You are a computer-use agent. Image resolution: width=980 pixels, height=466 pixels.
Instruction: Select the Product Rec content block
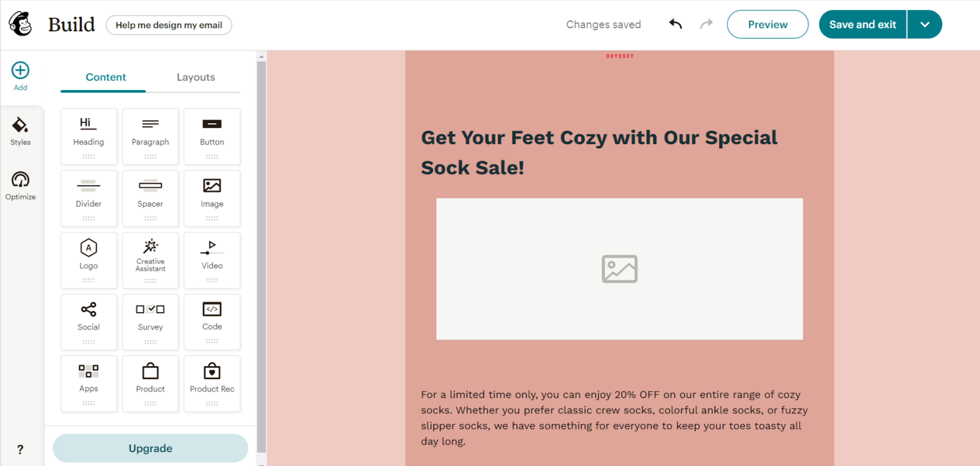coord(212,384)
